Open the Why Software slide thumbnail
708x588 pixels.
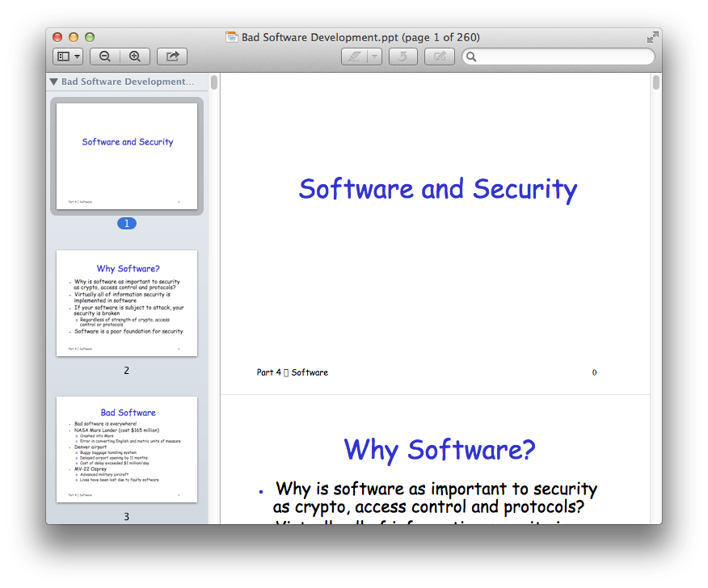tap(126, 303)
